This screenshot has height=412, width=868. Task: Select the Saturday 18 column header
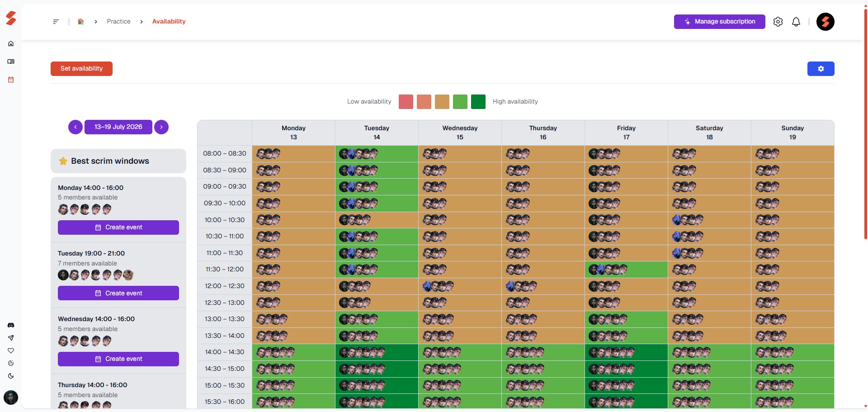point(709,133)
